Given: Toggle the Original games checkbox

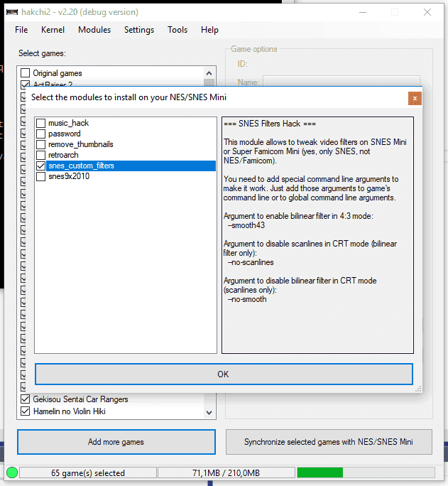Looking at the screenshot, I should click(x=25, y=73).
